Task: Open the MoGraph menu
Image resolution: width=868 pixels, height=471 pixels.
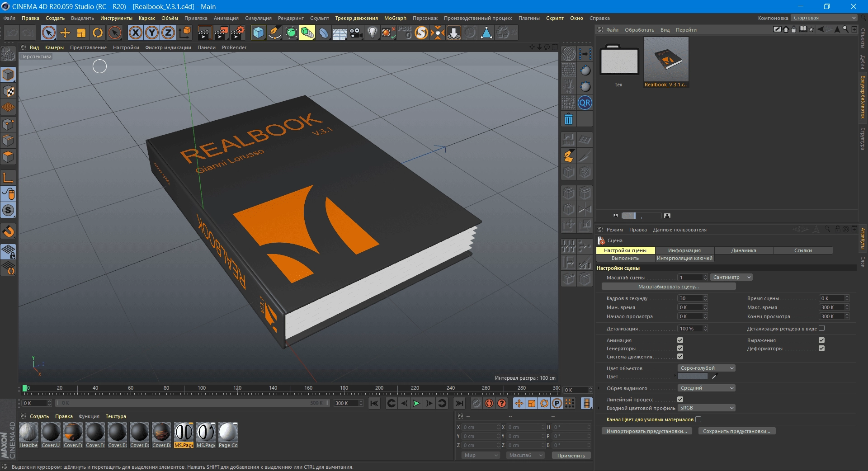Action: 395,18
